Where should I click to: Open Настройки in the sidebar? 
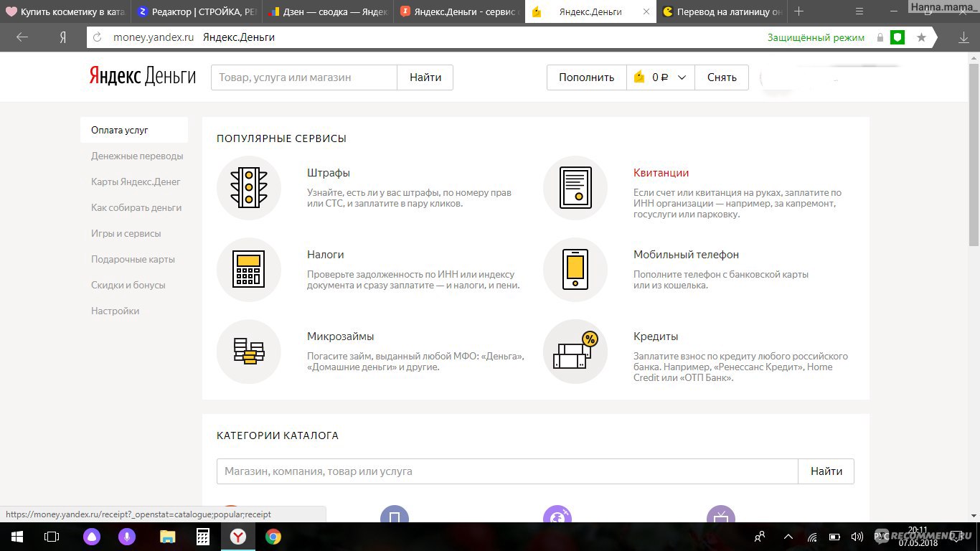coord(115,311)
